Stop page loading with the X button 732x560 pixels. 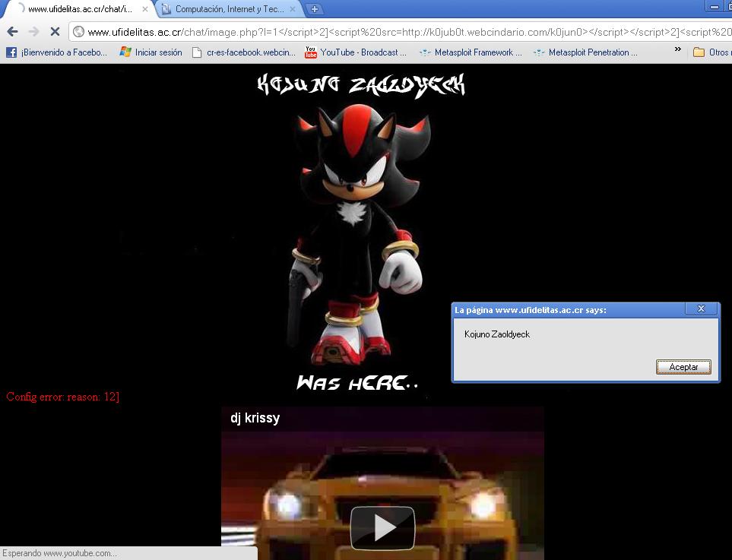tap(55, 32)
